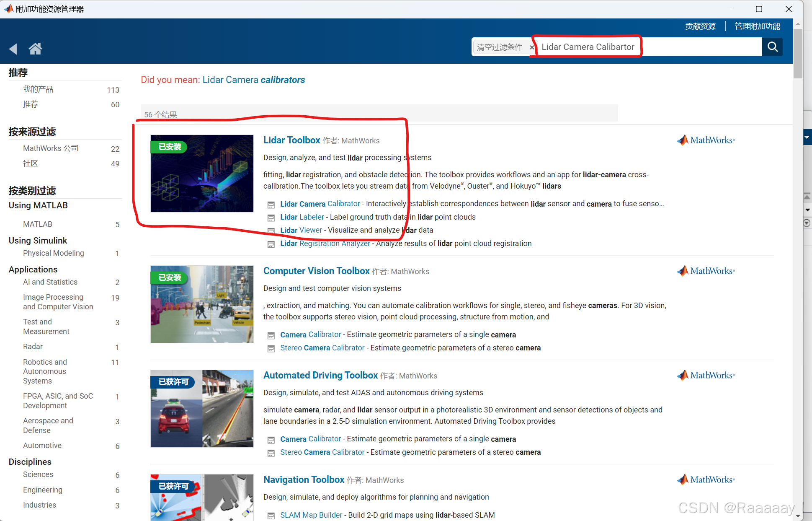Open the Lidar Toolbox title link
This screenshot has height=521, width=812.
click(291, 140)
